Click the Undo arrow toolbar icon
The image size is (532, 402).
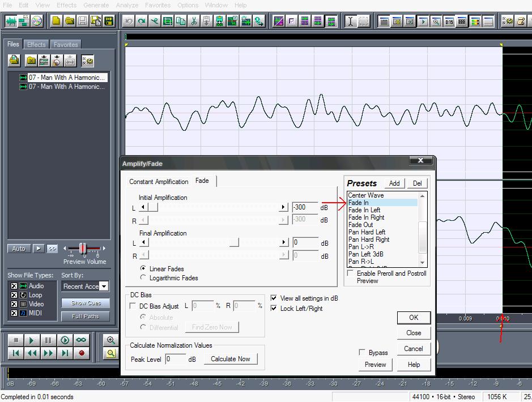pos(129,22)
